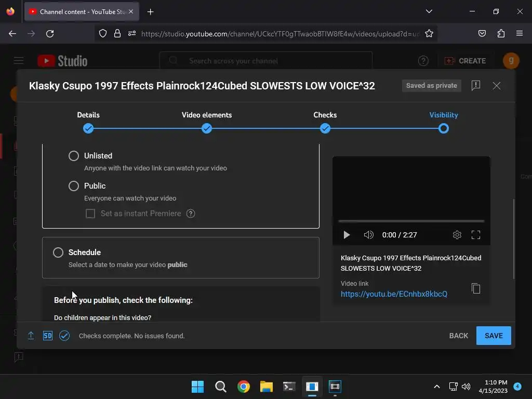Open the terminal taskbar icon

pos(289,387)
